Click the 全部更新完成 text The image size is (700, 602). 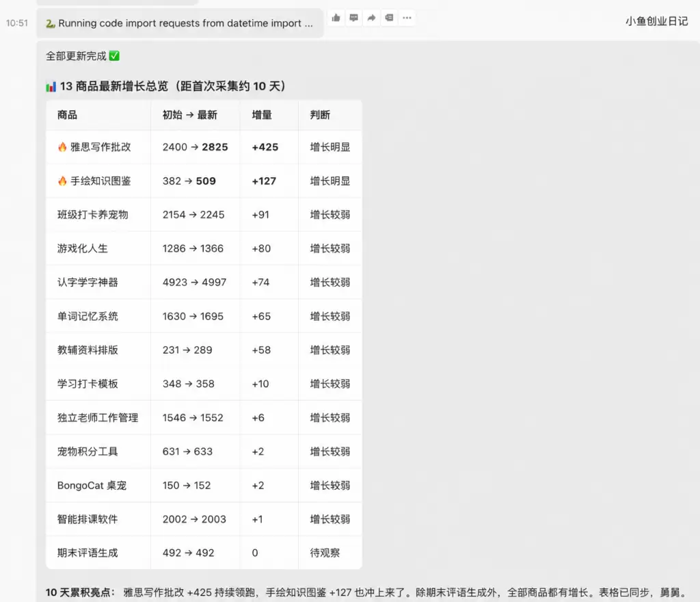76,56
